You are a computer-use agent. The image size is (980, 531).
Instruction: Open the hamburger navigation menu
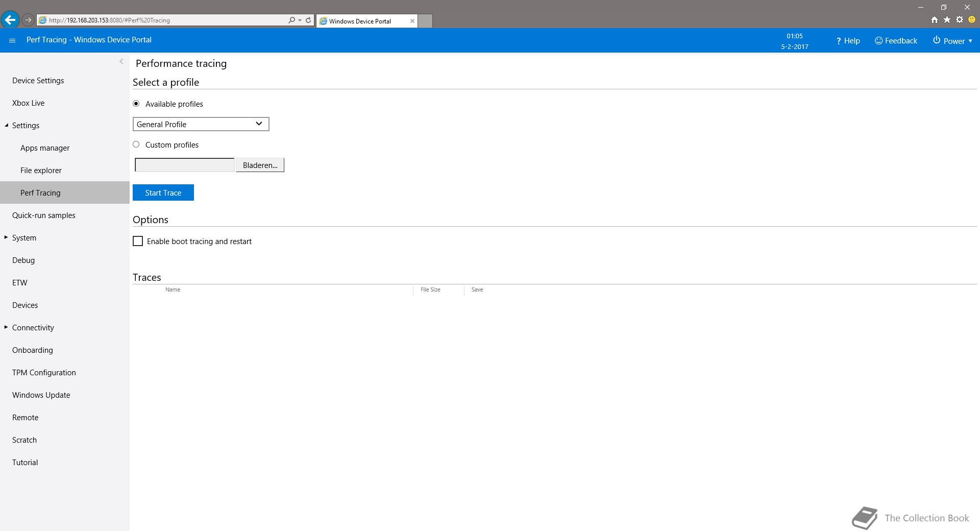pos(12,40)
